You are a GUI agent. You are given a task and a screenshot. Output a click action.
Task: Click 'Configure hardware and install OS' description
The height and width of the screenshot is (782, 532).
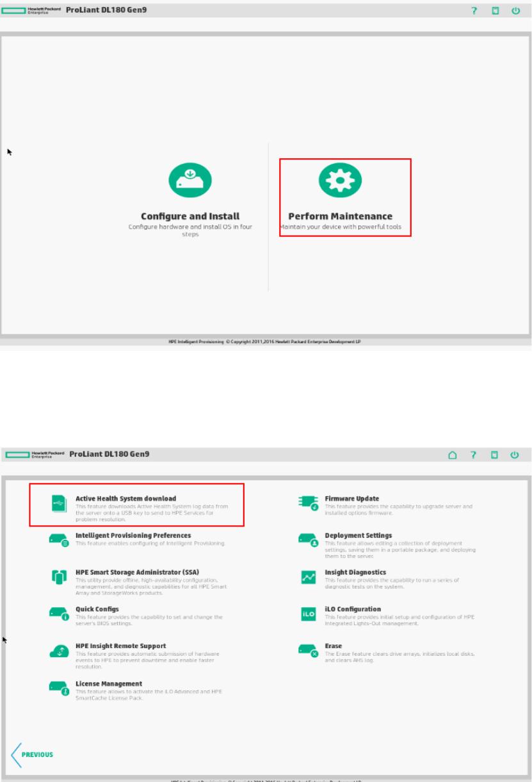point(190,231)
